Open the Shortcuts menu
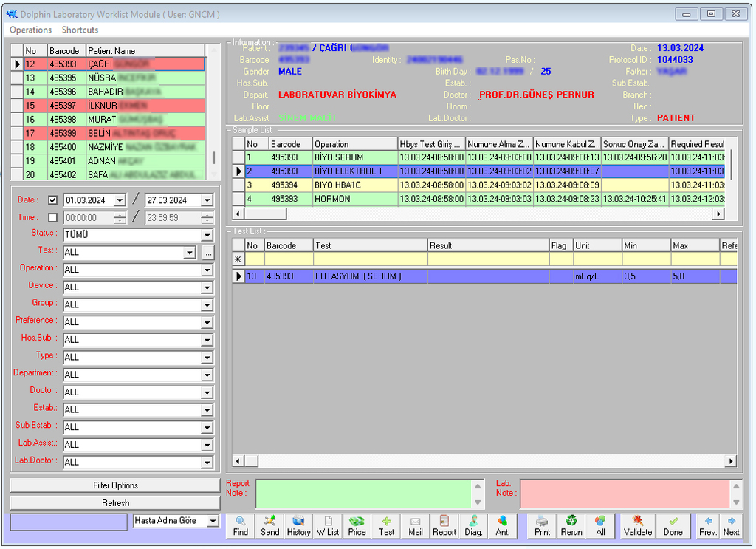The height and width of the screenshot is (549, 756). click(x=80, y=30)
